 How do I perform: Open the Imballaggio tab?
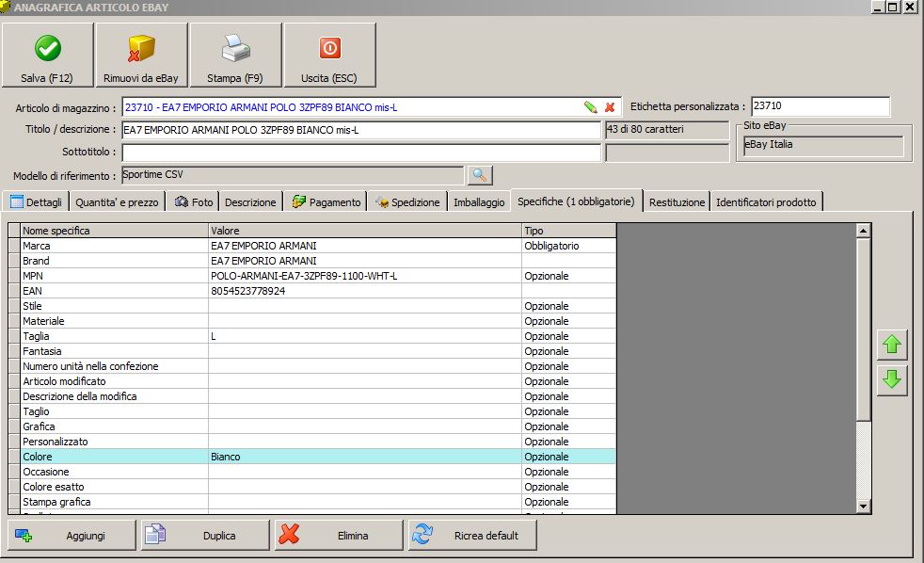click(x=479, y=202)
